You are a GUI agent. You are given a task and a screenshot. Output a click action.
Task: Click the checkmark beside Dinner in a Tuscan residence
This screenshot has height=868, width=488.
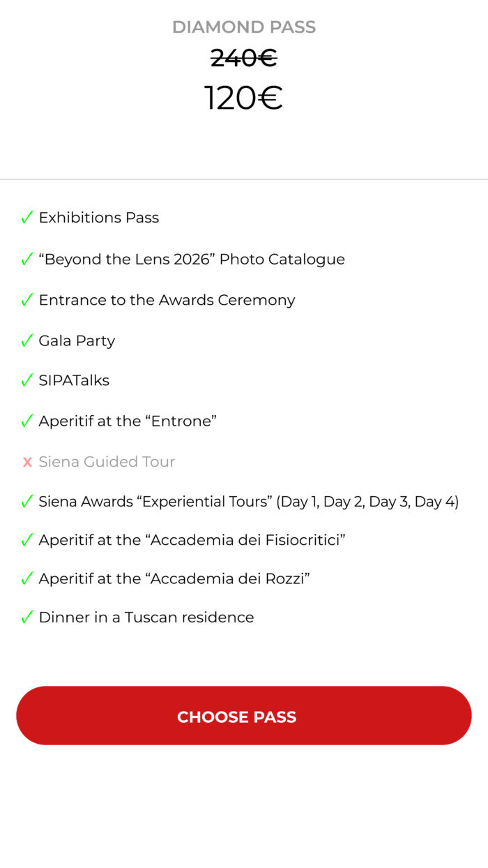click(x=27, y=618)
